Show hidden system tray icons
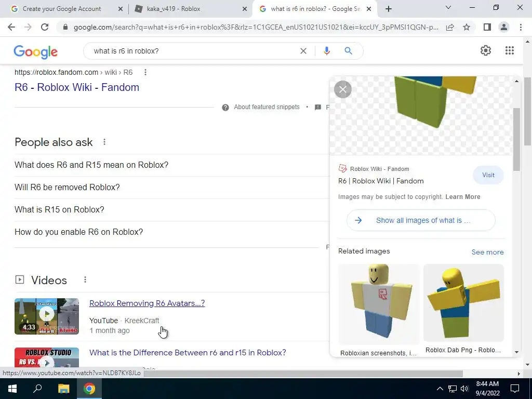 pos(440,389)
